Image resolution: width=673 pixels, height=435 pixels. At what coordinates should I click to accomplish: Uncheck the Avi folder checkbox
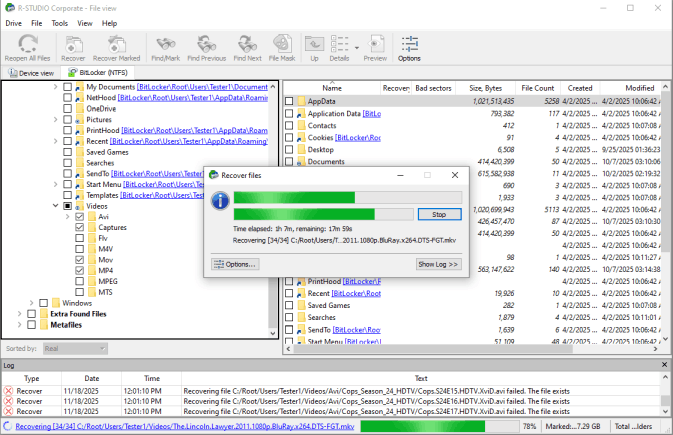(x=80, y=217)
